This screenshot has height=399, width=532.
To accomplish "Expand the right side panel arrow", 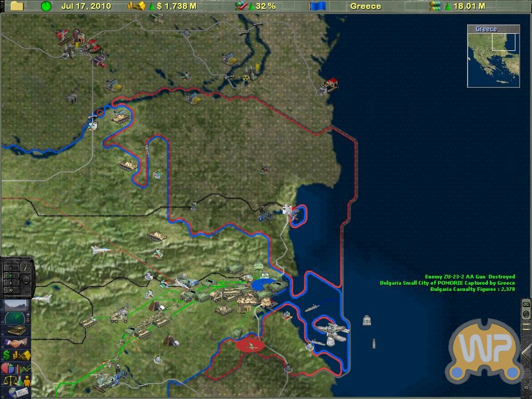I will click(526, 353).
